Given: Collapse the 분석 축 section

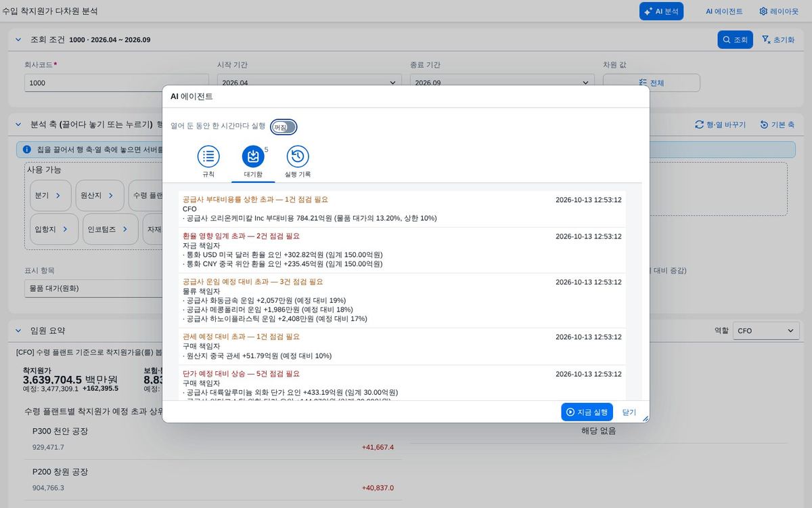Looking at the screenshot, I should pos(19,125).
